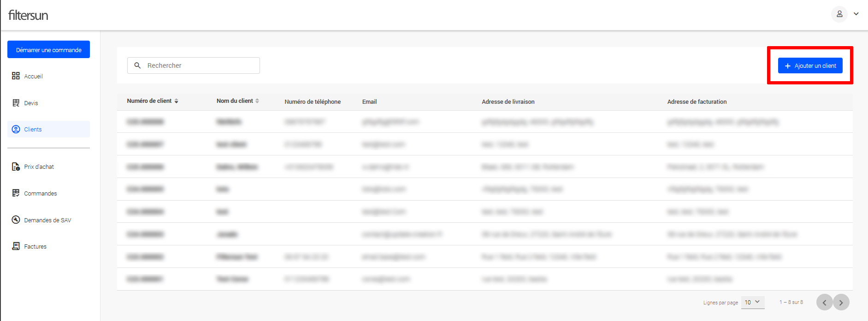Open the Factures menu item
The image size is (868, 321).
pos(35,247)
